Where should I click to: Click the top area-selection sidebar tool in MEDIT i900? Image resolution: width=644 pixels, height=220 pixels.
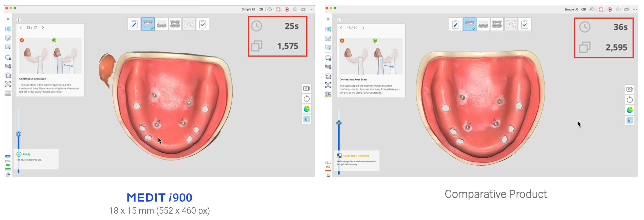8,29
